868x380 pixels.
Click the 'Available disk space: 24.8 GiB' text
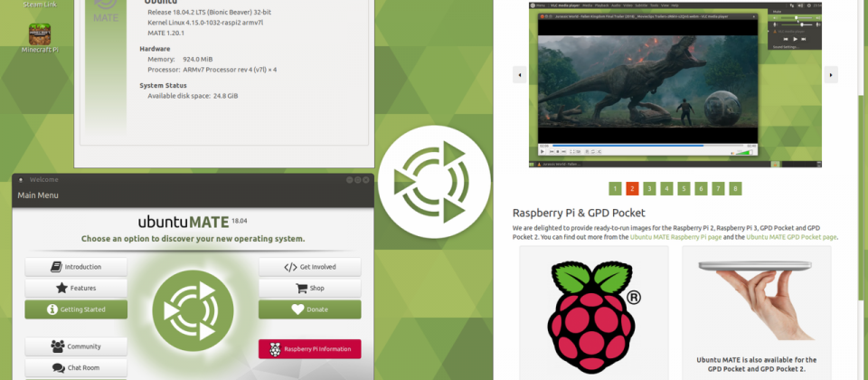click(193, 96)
